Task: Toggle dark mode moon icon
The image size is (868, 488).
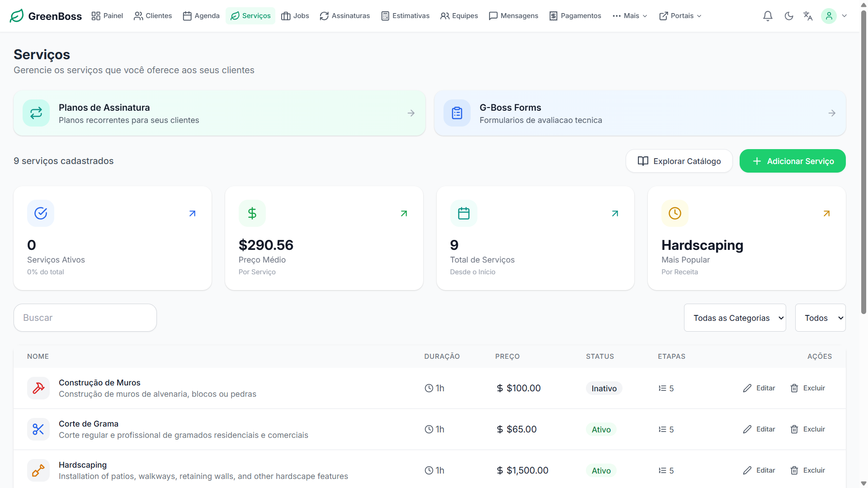Action: click(x=789, y=16)
